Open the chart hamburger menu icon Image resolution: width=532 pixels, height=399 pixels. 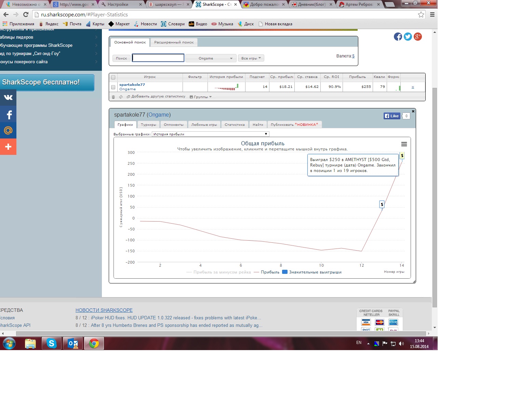point(404,144)
